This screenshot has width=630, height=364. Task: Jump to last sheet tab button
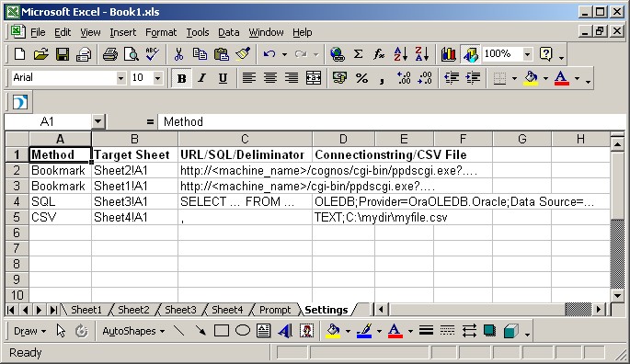click(53, 310)
